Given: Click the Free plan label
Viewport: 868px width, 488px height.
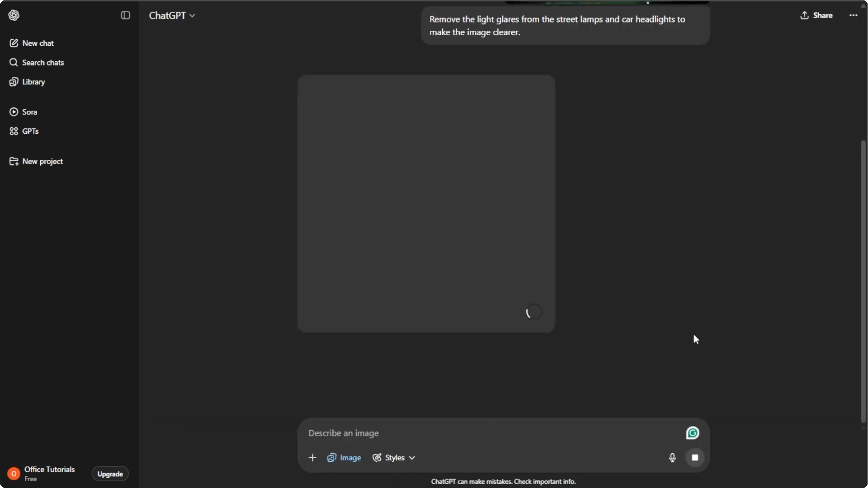Looking at the screenshot, I should pyautogui.click(x=30, y=479).
